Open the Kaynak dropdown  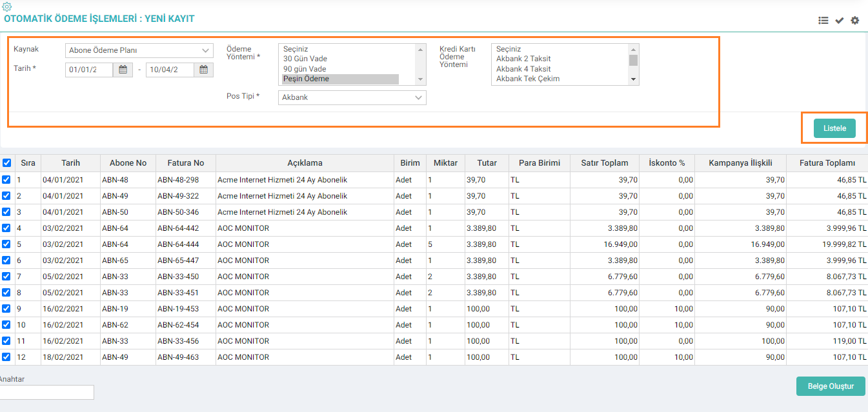(x=139, y=50)
